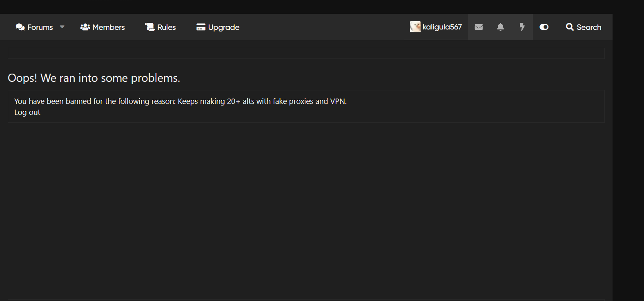Open the kaligula567 account menu
Image resolution: width=644 pixels, height=301 pixels.
pos(442,27)
